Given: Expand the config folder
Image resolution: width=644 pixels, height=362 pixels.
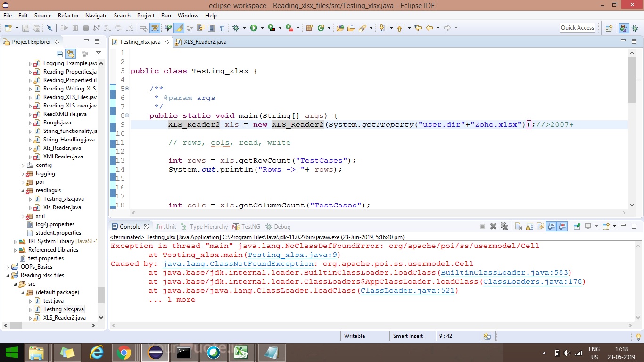Looking at the screenshot, I should (x=23, y=165).
